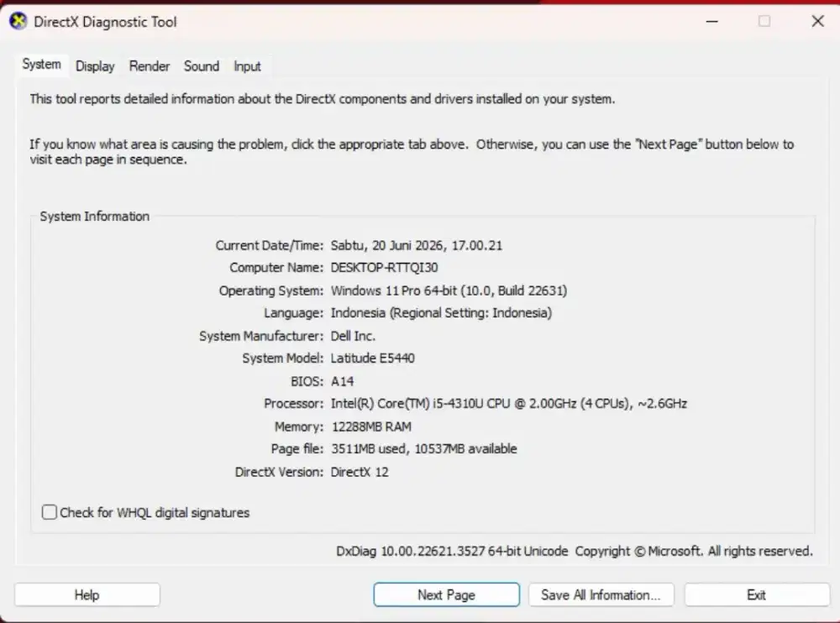Image resolution: width=840 pixels, height=623 pixels.
Task: Click the language value 'Indonesia (Regional Setting: Indonesia)'
Action: 441,313
